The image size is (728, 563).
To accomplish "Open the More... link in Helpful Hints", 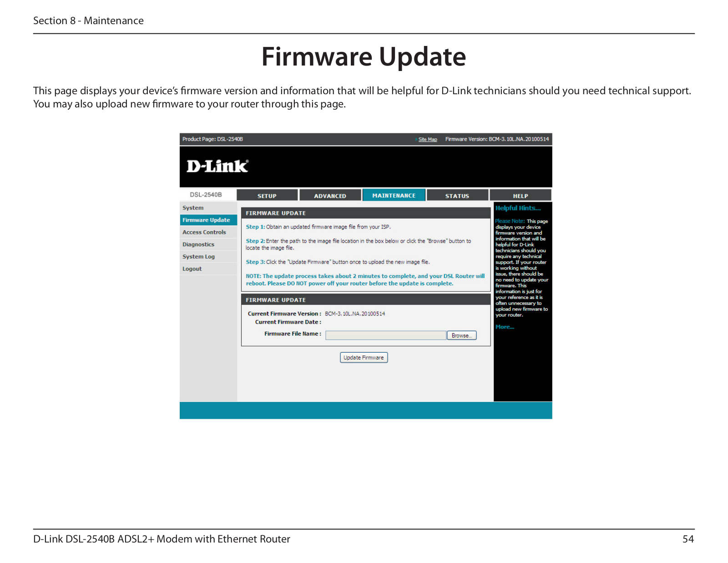I will (505, 327).
